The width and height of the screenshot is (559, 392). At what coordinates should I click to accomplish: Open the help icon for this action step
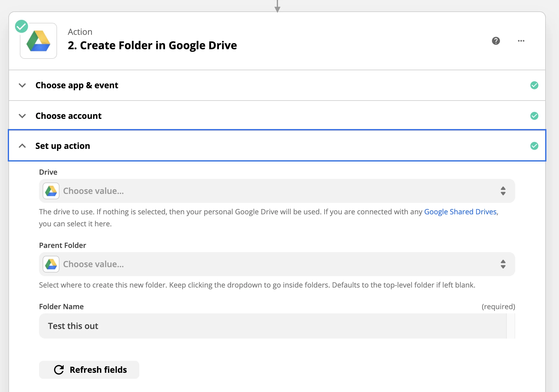tap(496, 41)
